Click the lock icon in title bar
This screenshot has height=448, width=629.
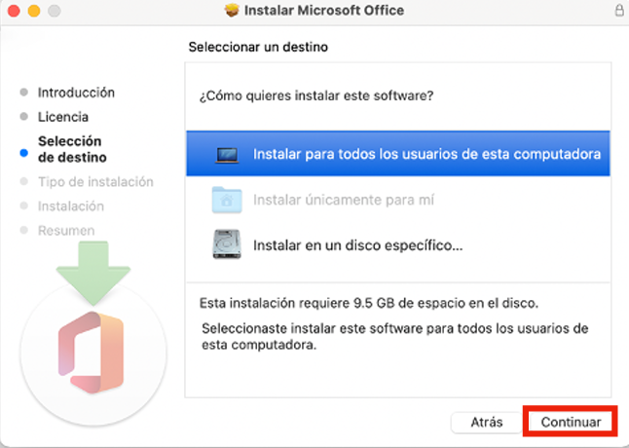point(619,10)
